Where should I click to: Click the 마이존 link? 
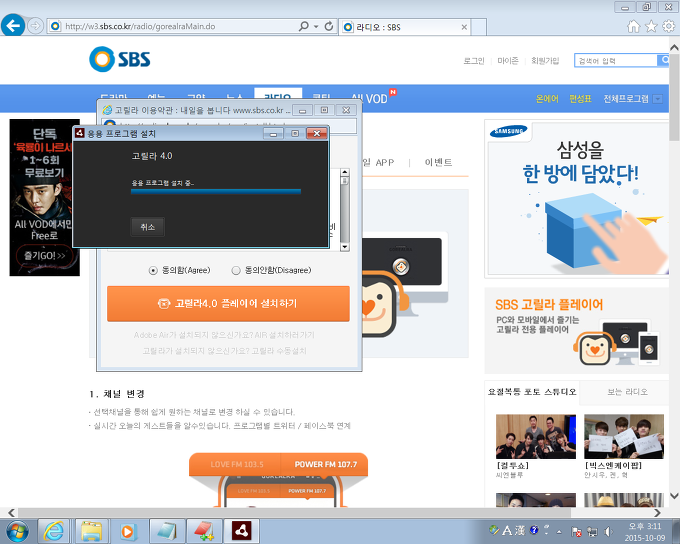point(508,61)
